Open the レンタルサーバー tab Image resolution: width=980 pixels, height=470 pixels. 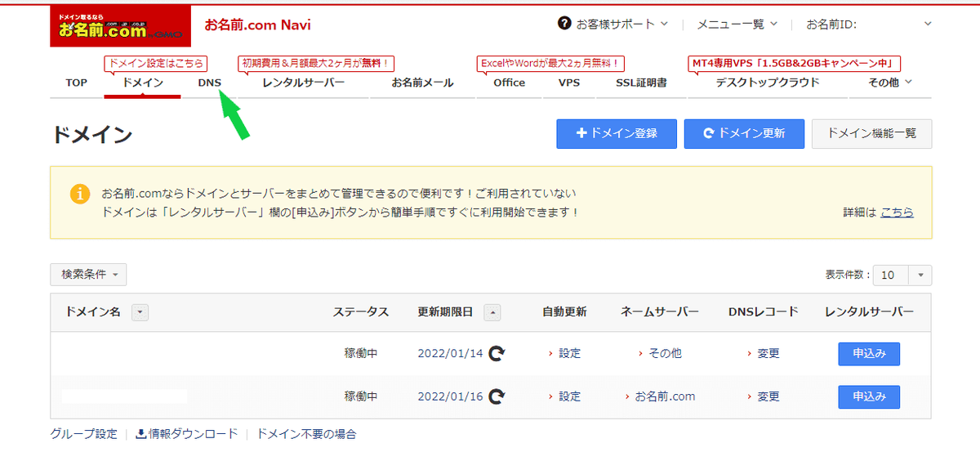coord(303,83)
